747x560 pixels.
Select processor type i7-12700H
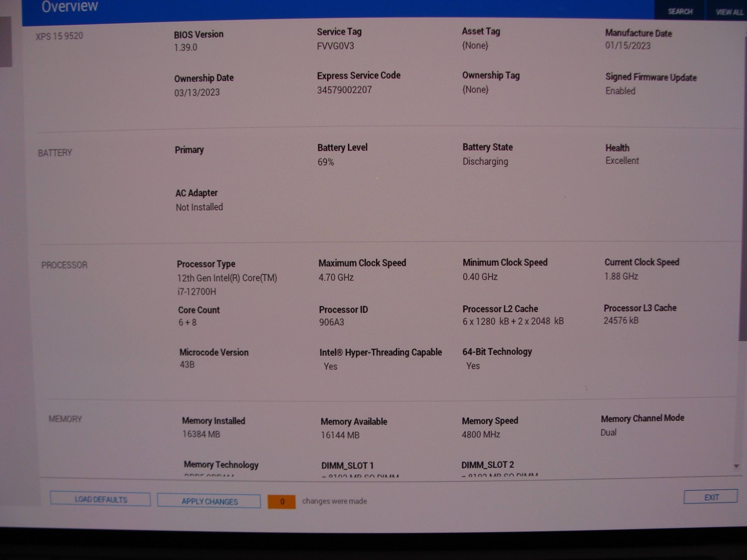(197, 292)
